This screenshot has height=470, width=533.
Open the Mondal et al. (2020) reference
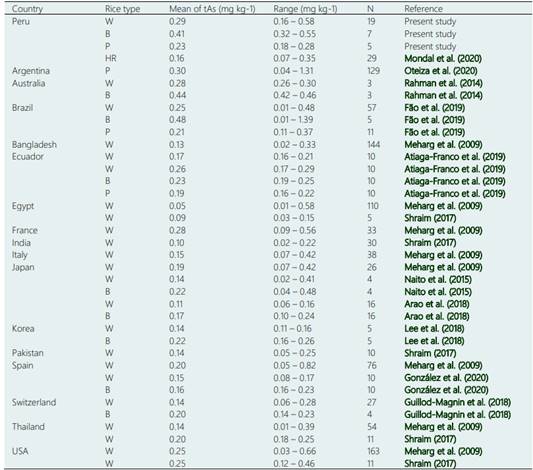tap(443, 58)
